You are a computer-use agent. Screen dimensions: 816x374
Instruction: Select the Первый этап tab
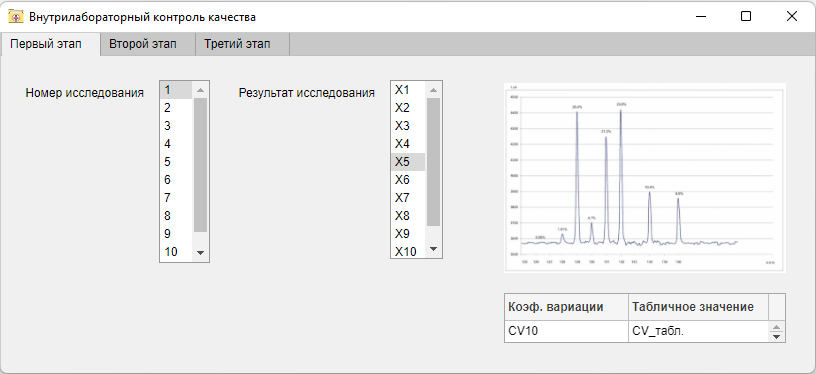pos(50,44)
